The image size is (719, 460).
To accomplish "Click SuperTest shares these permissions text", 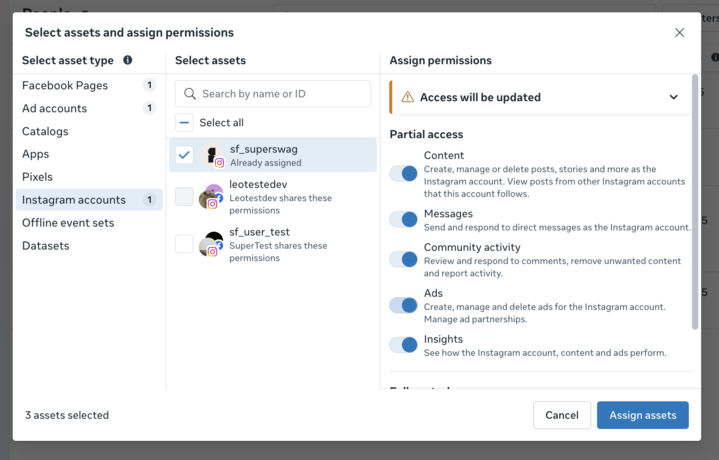I will point(278,252).
